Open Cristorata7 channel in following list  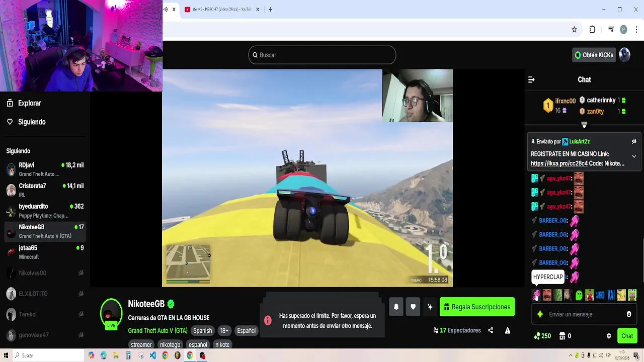[45, 190]
